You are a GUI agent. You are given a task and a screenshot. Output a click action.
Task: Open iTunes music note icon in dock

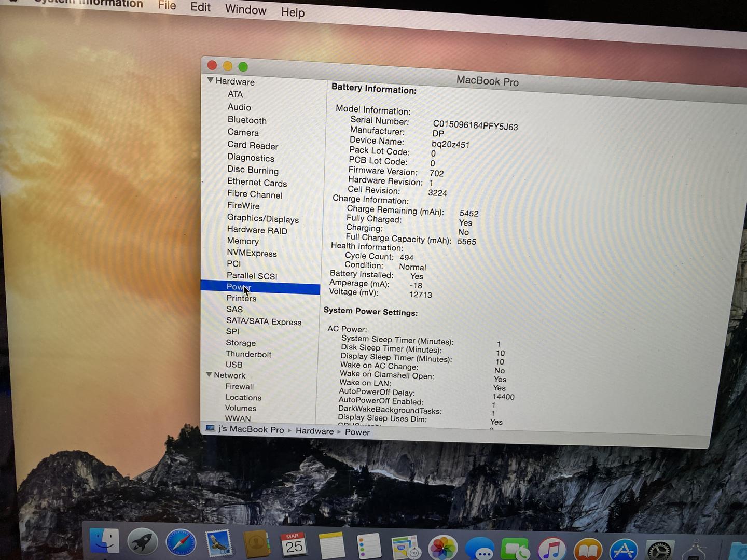point(552,550)
